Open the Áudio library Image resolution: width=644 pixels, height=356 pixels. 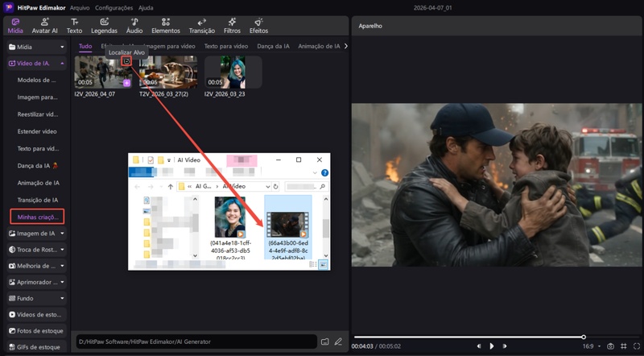click(x=134, y=26)
